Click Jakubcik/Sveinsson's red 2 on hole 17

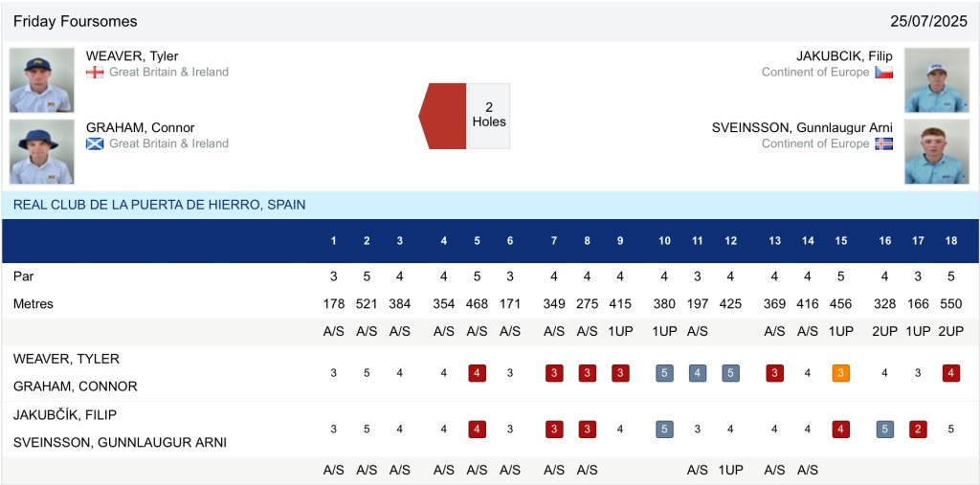click(918, 429)
